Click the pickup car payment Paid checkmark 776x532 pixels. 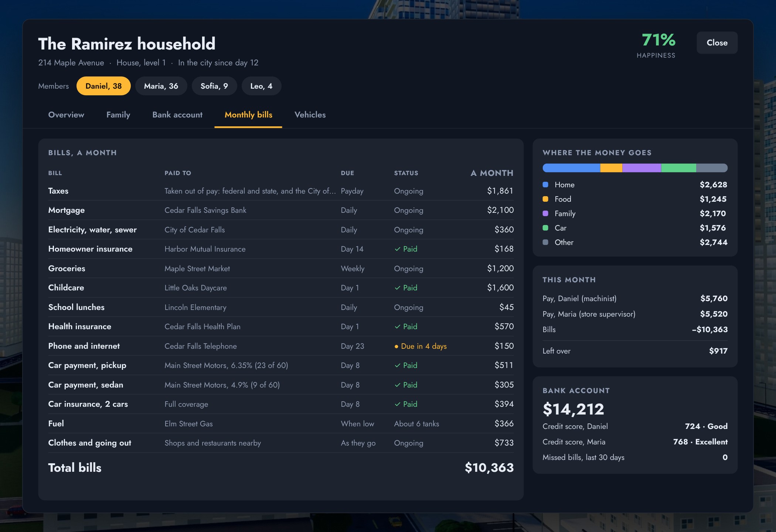(x=398, y=365)
